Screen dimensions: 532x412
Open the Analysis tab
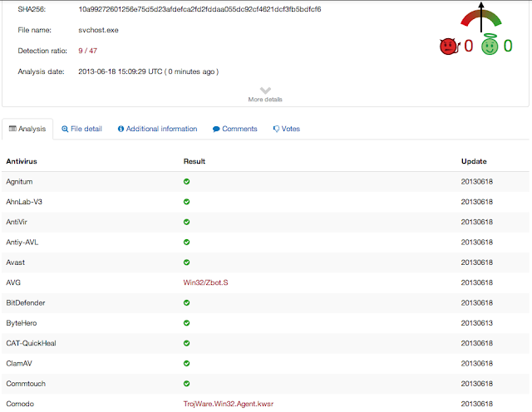27,129
